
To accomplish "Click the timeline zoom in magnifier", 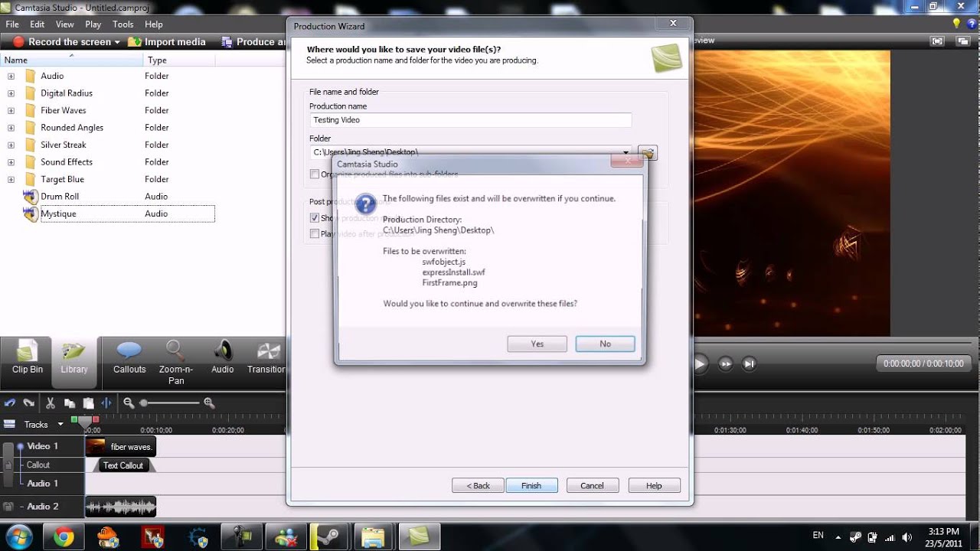I will pos(209,403).
